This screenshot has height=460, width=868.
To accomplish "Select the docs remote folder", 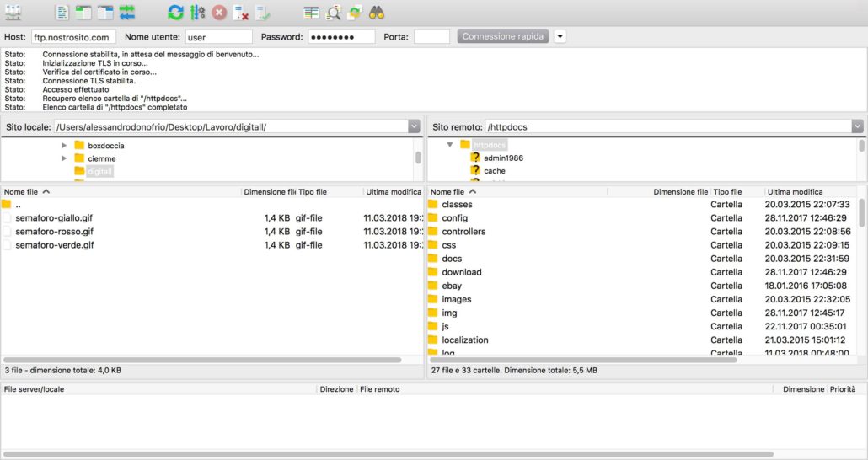I will pos(452,259).
